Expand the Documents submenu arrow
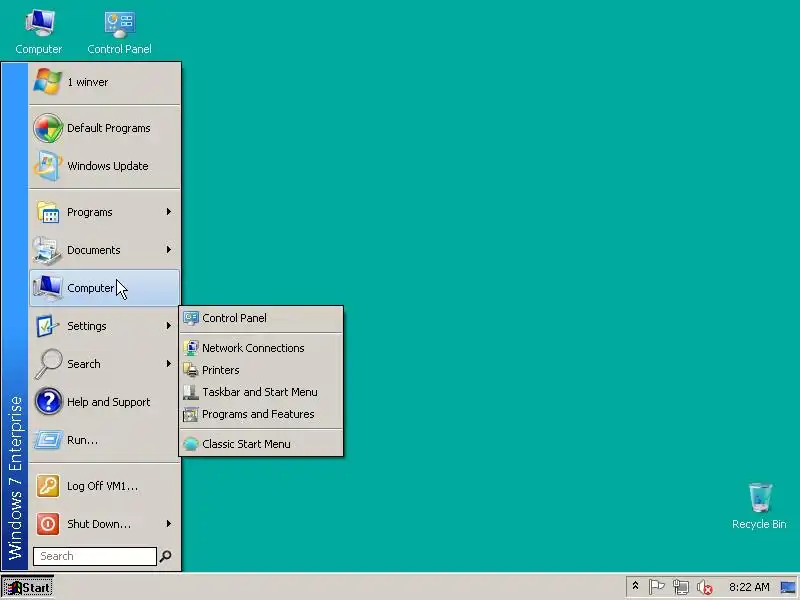The height and width of the screenshot is (600, 800). click(168, 249)
